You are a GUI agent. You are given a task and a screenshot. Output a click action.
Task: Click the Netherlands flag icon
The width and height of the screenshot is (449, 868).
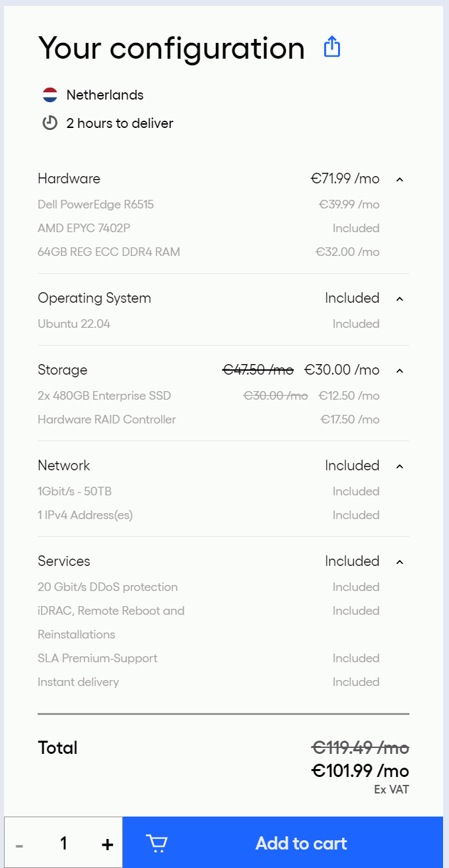pos(50,95)
